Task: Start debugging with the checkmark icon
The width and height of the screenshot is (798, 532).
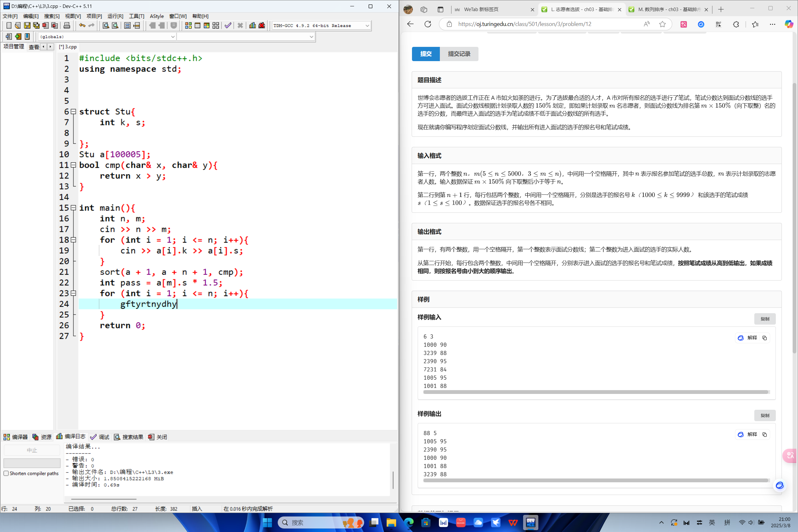Action: pos(228,25)
